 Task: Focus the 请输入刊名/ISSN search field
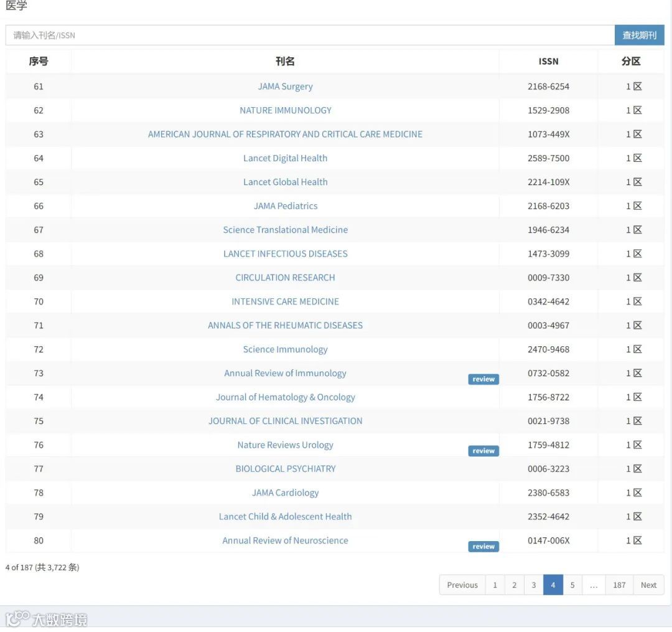(310, 35)
